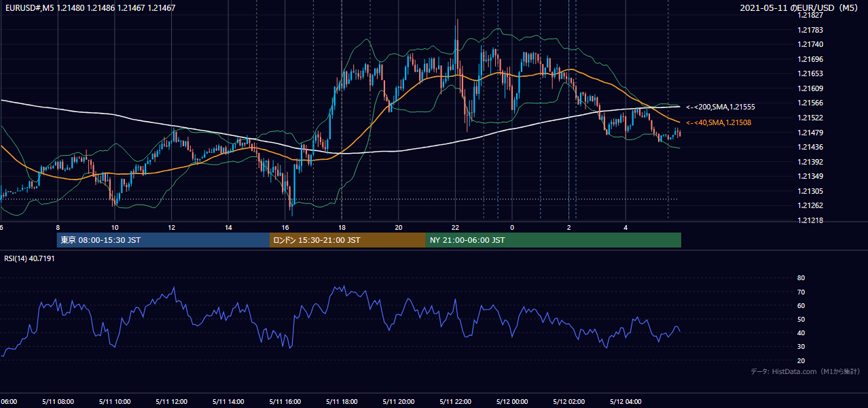Viewport: 868px width, 408px height.
Task: Click price axis label 1.21827
Action: [810, 15]
